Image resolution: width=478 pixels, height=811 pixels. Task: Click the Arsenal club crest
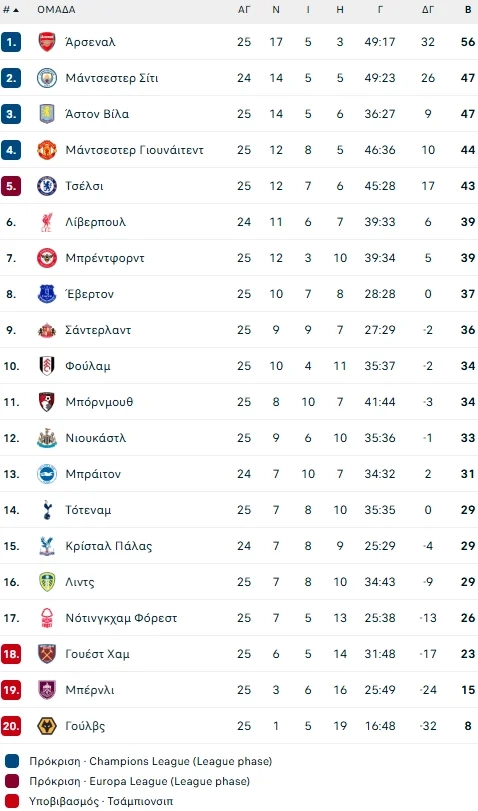(x=47, y=42)
